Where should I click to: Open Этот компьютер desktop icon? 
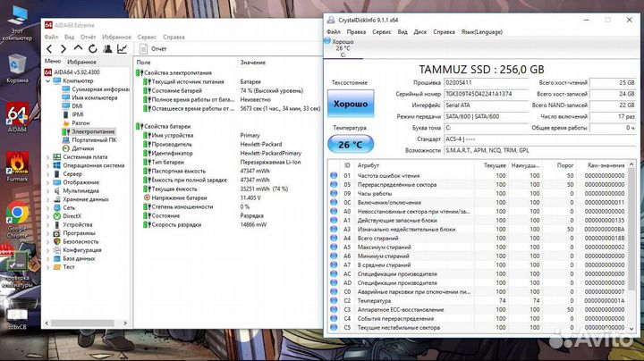coord(17,23)
